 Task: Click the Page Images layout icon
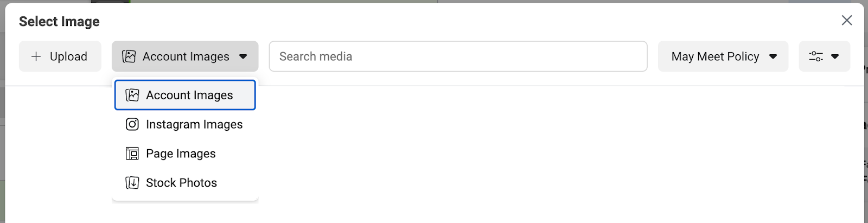(132, 154)
